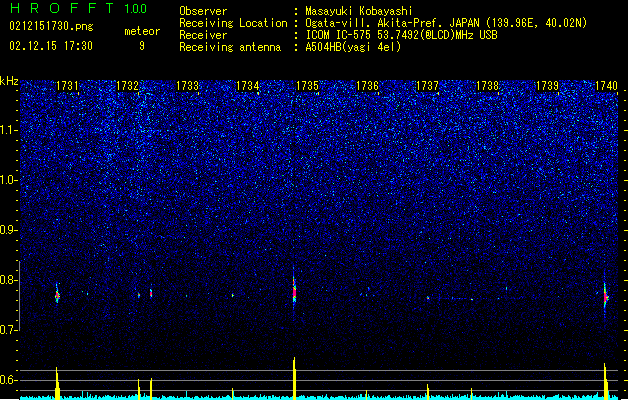629x400 pixels.
Task: Click the 1735 time marker
Action: tap(307, 86)
